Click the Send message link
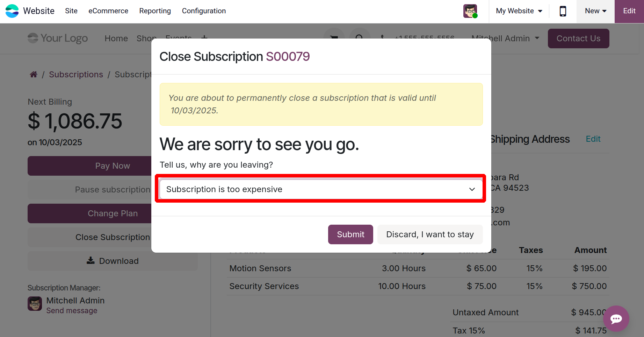 coord(72,311)
